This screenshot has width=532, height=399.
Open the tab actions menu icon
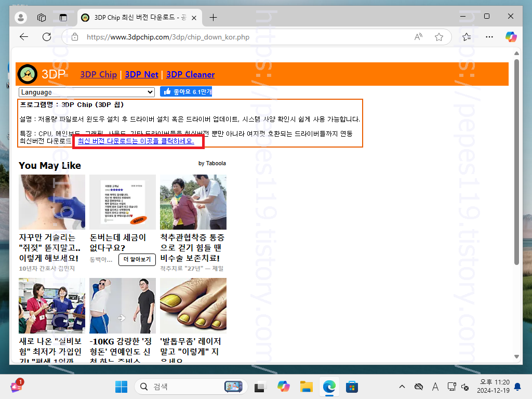coord(63,17)
